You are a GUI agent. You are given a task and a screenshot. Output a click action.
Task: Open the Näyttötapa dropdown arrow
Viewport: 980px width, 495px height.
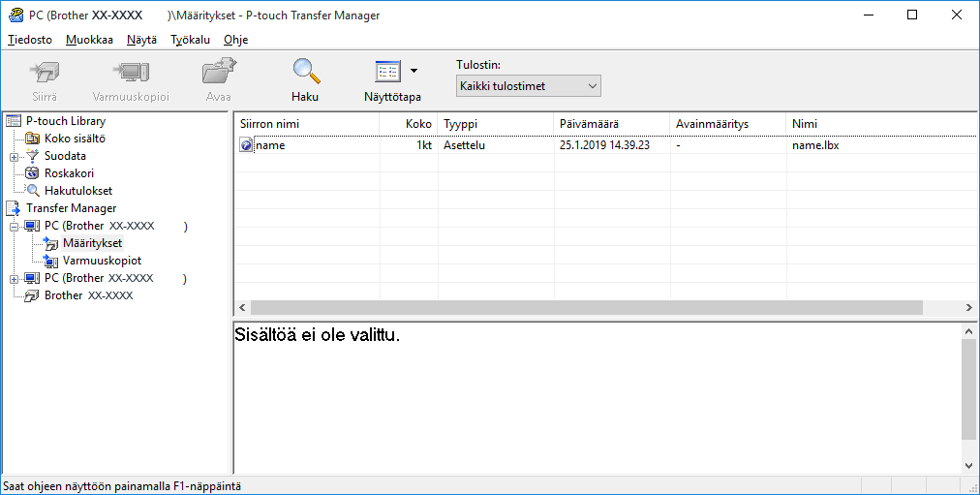click(x=413, y=72)
